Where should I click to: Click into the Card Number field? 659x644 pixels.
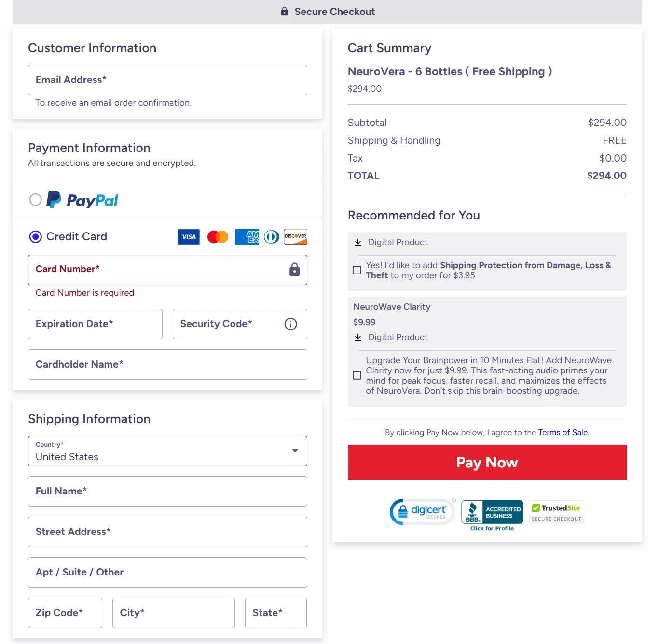(159, 270)
